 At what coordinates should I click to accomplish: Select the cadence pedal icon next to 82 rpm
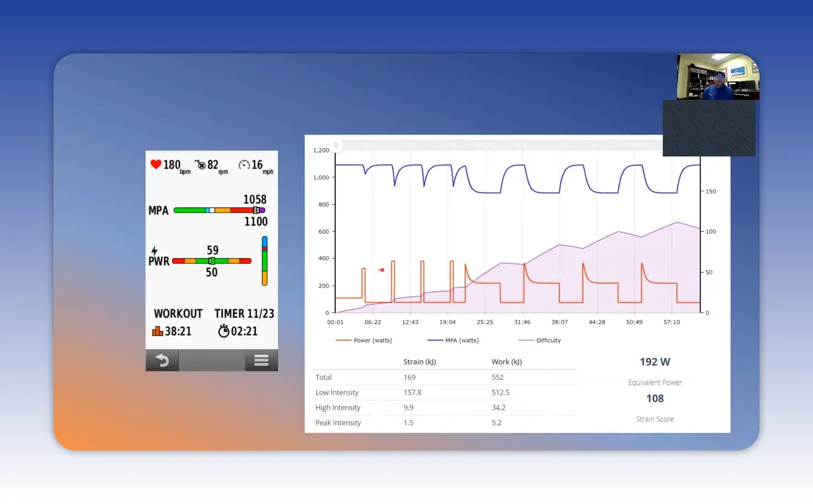coord(201,164)
